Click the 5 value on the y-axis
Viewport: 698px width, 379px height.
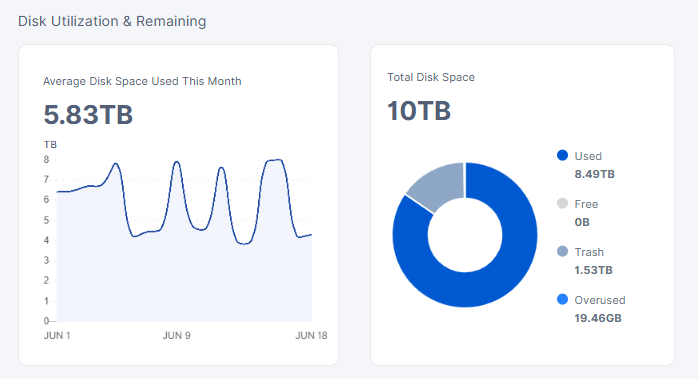click(x=46, y=220)
